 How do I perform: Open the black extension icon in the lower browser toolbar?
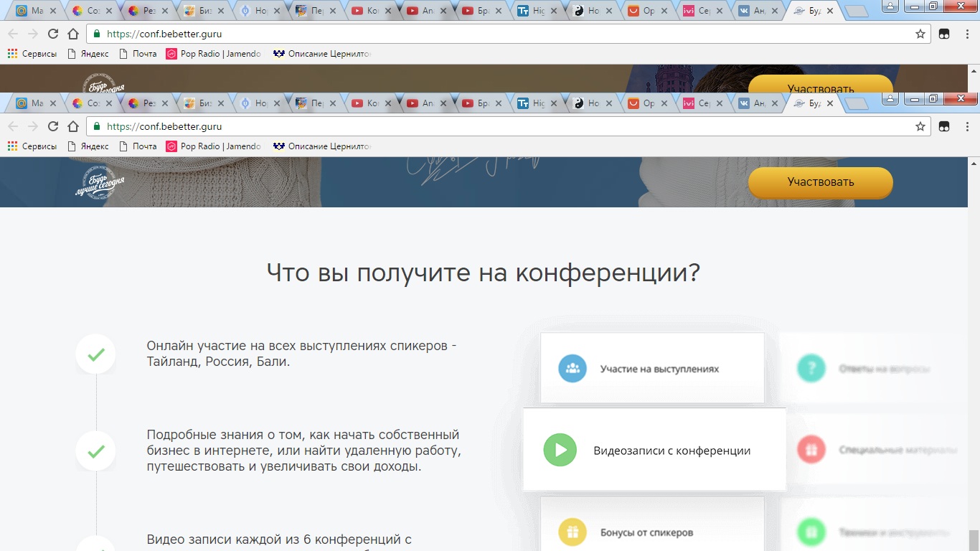click(x=944, y=126)
